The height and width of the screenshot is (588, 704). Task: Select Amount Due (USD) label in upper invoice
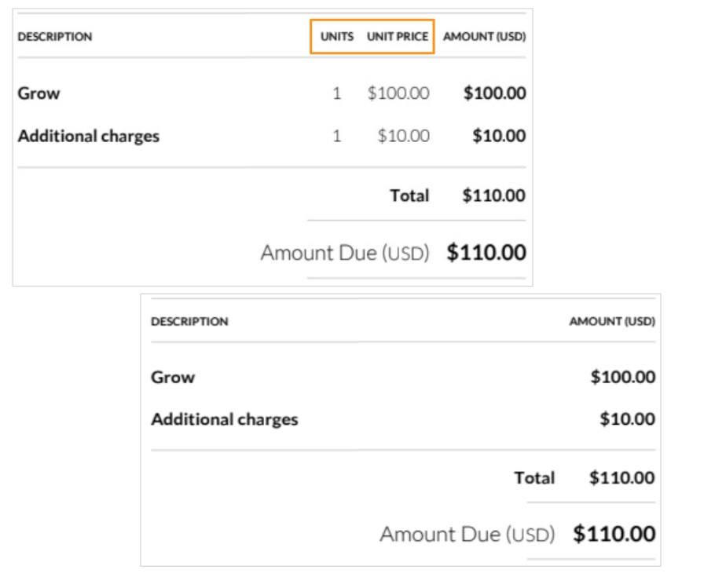pyautogui.click(x=345, y=254)
